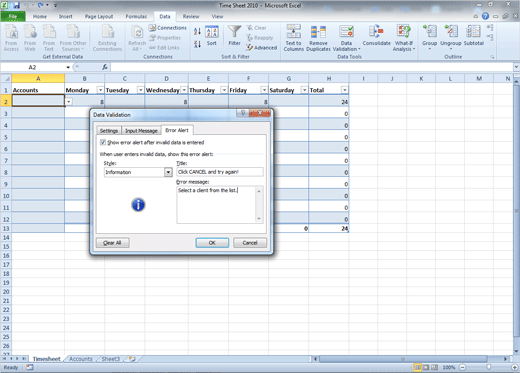
Task: Open the Page Layout ribbon tab
Action: coord(99,16)
